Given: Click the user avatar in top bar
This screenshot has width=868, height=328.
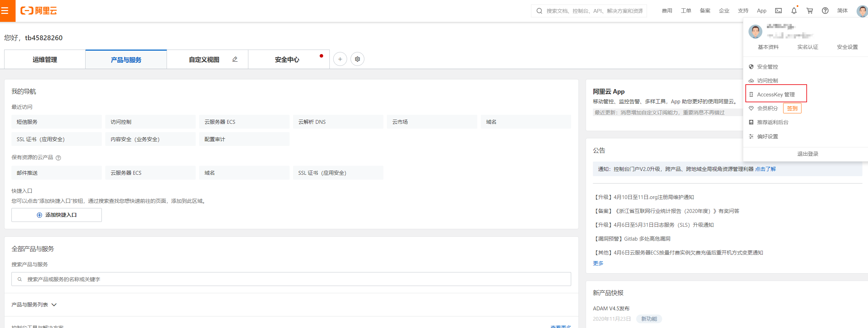Looking at the screenshot, I should pos(862,11).
